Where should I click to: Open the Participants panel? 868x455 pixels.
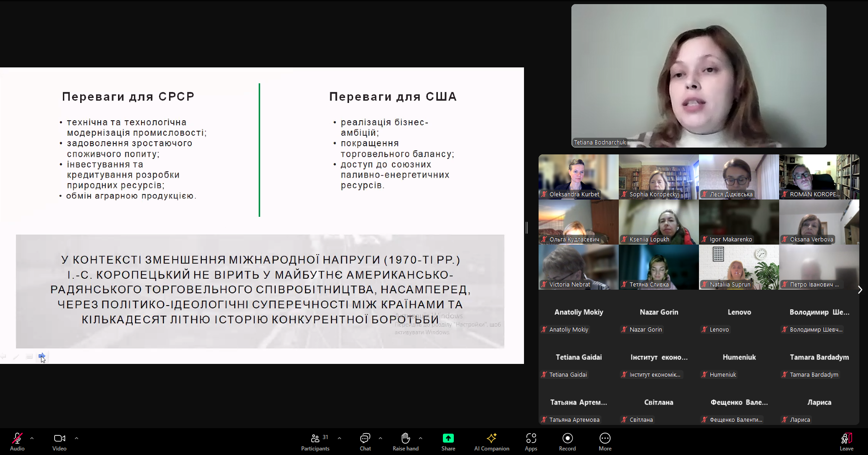[x=315, y=438]
